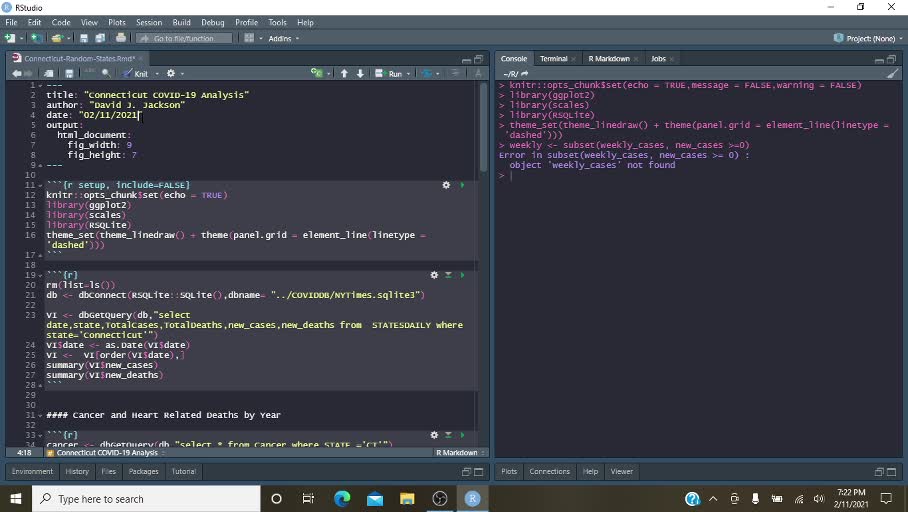The image size is (908, 512).
Task: Run spell check on the document
Action: click(x=89, y=73)
